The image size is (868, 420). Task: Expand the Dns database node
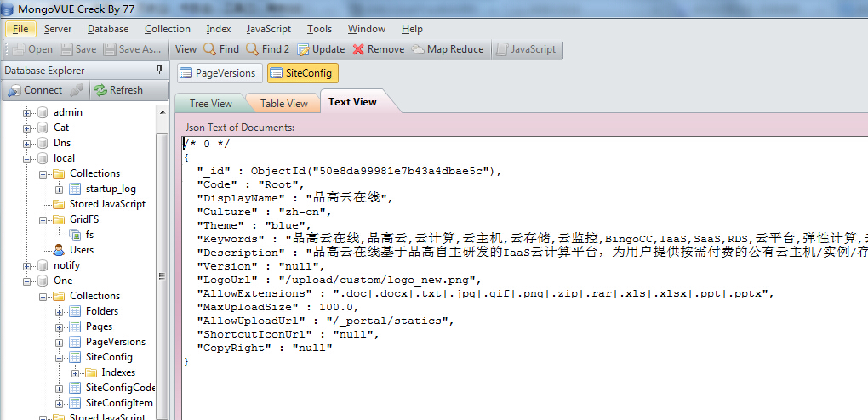click(26, 144)
